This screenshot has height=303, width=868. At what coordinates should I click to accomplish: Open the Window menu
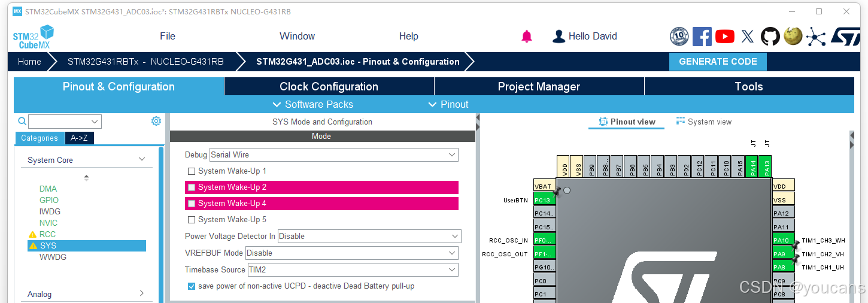click(x=297, y=37)
